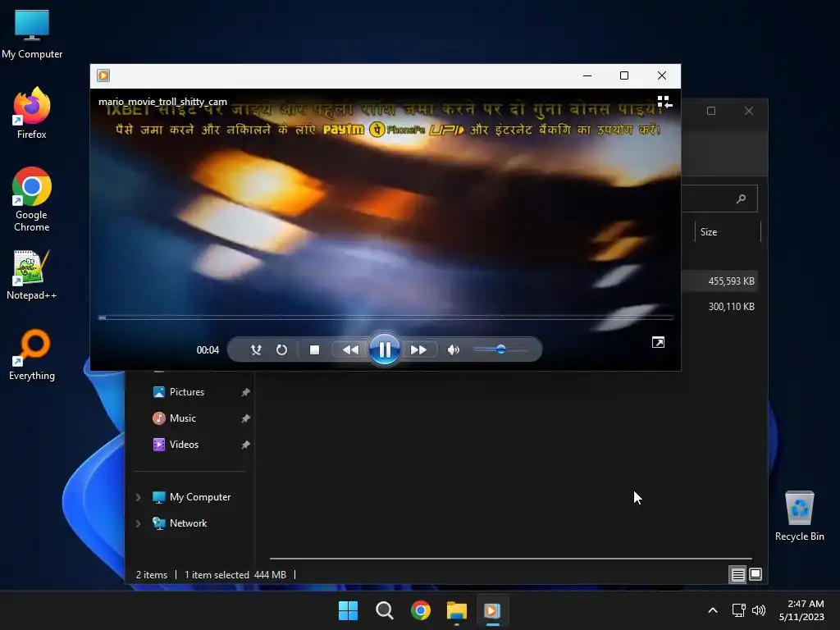This screenshot has height=630, width=840.
Task: Click the video seek bar
Action: 386,317
